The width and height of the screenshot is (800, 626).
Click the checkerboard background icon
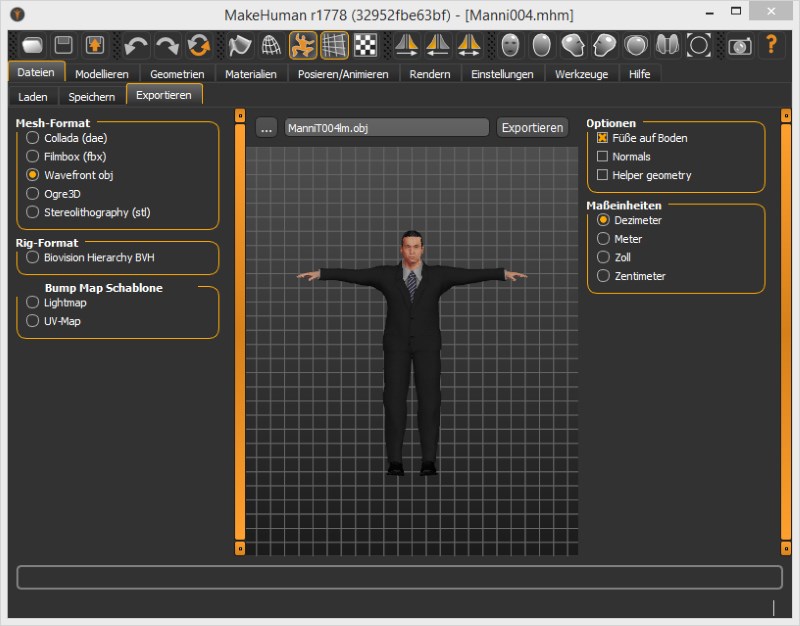click(365, 45)
